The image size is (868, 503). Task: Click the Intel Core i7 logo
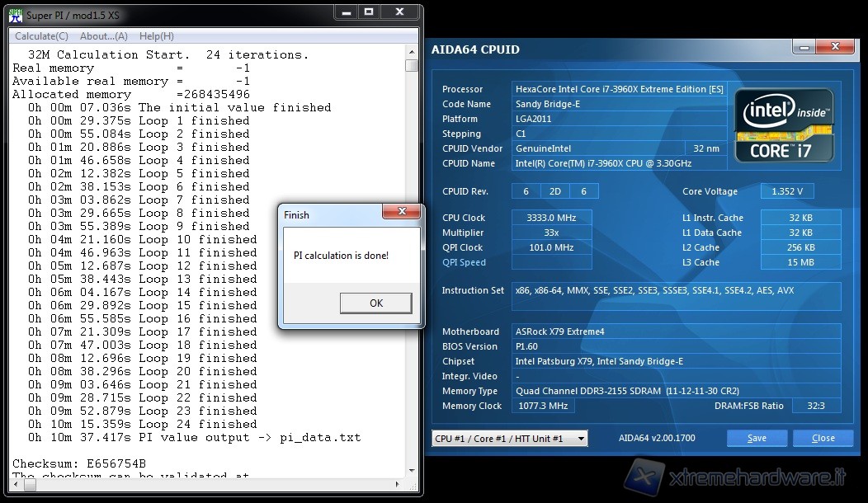785,125
